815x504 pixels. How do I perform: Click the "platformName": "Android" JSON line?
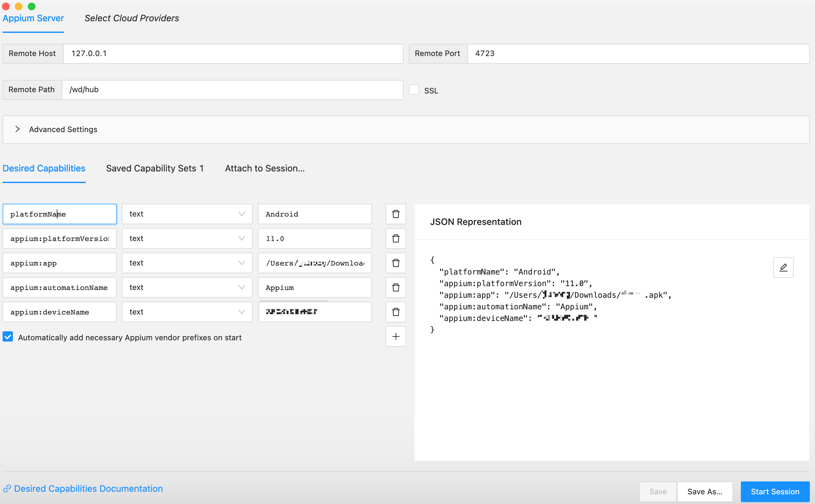499,272
